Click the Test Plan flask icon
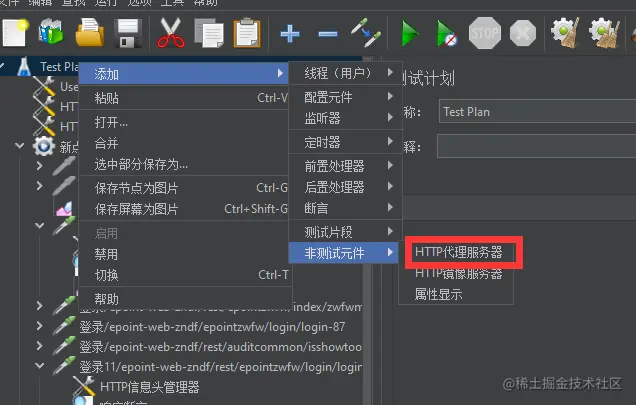This screenshot has height=405, width=636. [24, 66]
